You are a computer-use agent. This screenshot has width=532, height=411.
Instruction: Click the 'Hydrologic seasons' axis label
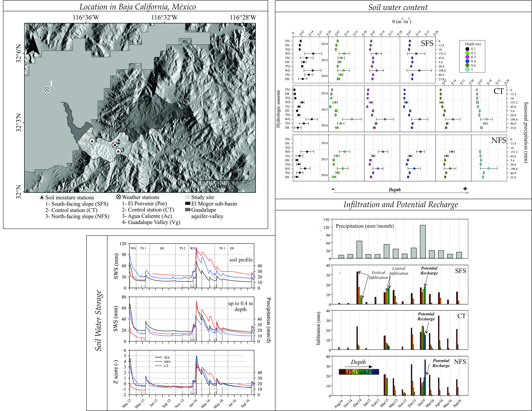pos(278,109)
